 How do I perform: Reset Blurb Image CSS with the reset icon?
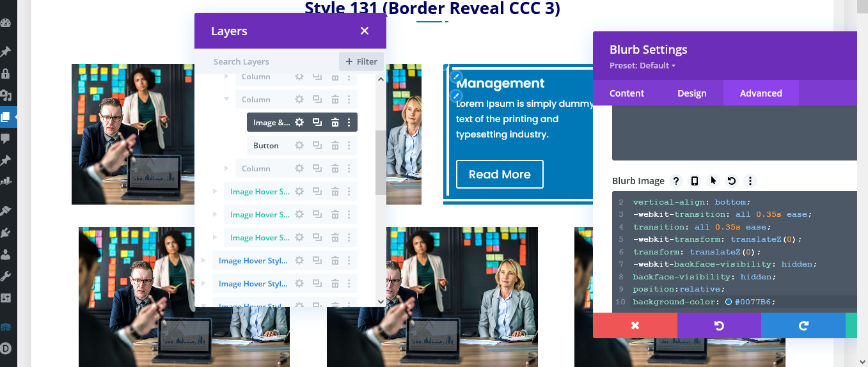732,181
